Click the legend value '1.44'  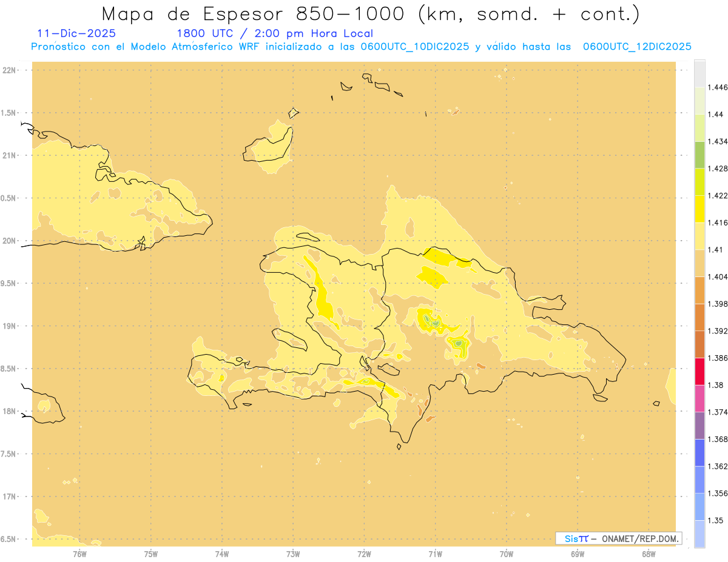716,115
